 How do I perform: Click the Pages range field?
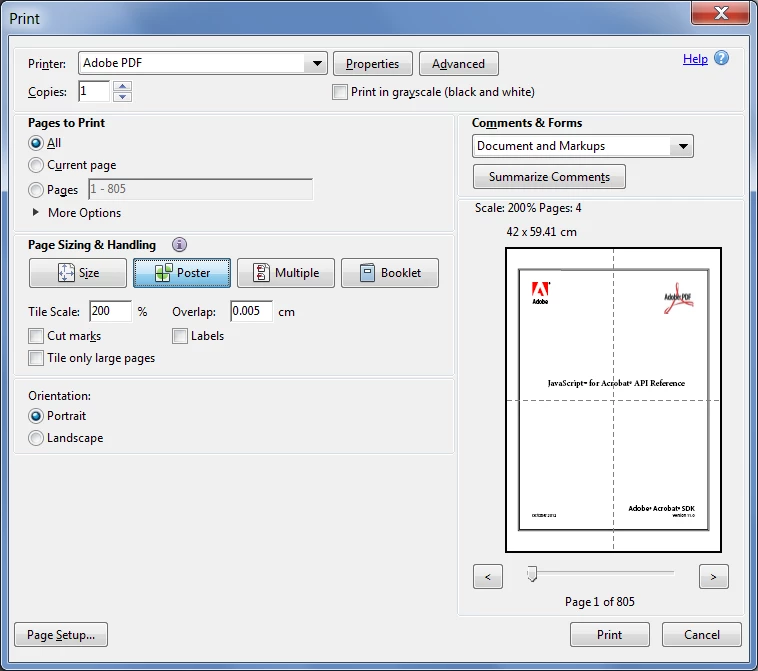pos(201,189)
